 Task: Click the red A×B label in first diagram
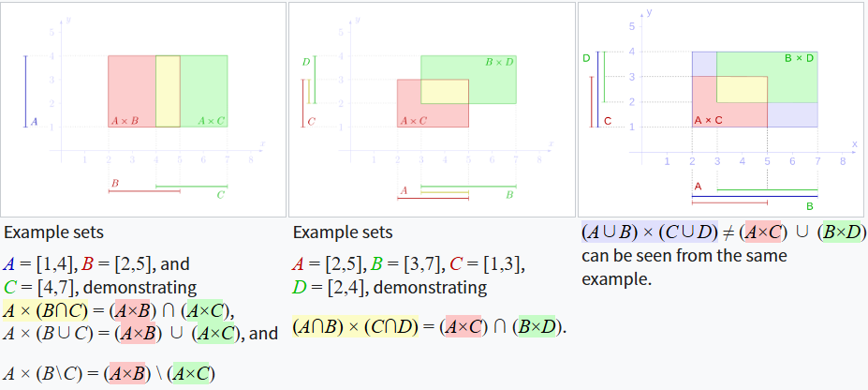click(125, 121)
